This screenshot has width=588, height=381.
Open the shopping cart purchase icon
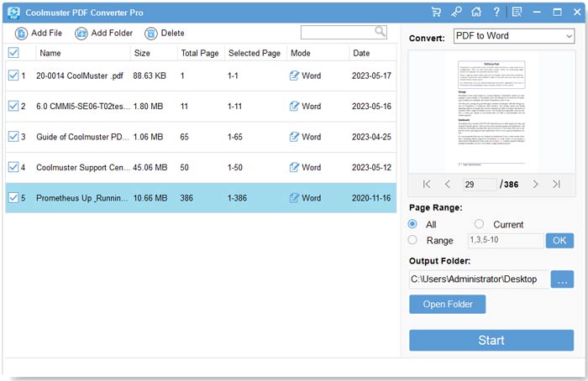point(436,12)
